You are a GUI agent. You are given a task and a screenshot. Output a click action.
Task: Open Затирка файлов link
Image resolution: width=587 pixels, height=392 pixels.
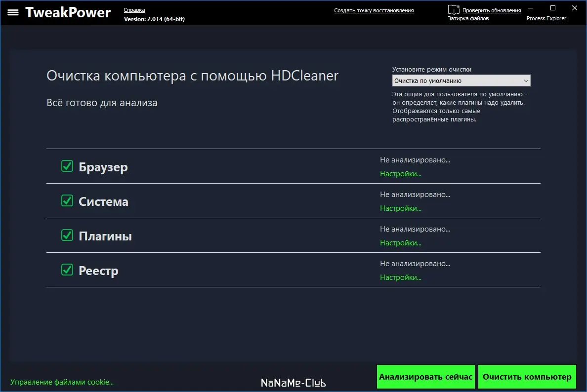coord(468,18)
